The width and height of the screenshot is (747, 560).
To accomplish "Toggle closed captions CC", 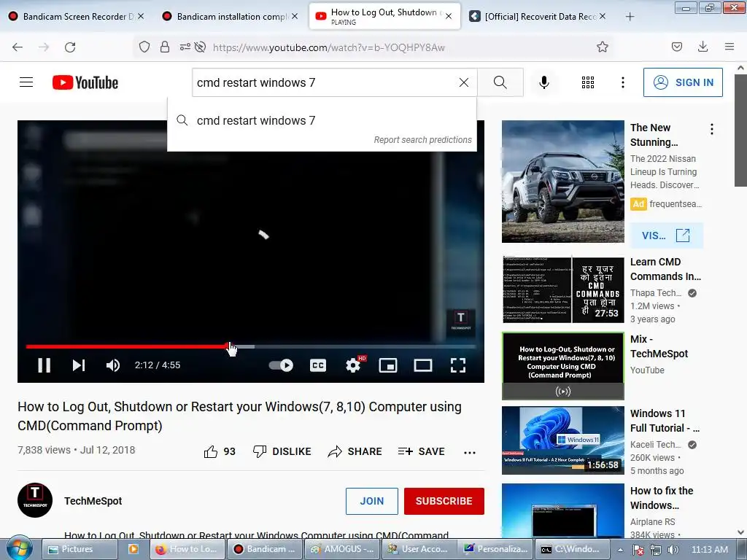I will click(x=318, y=365).
